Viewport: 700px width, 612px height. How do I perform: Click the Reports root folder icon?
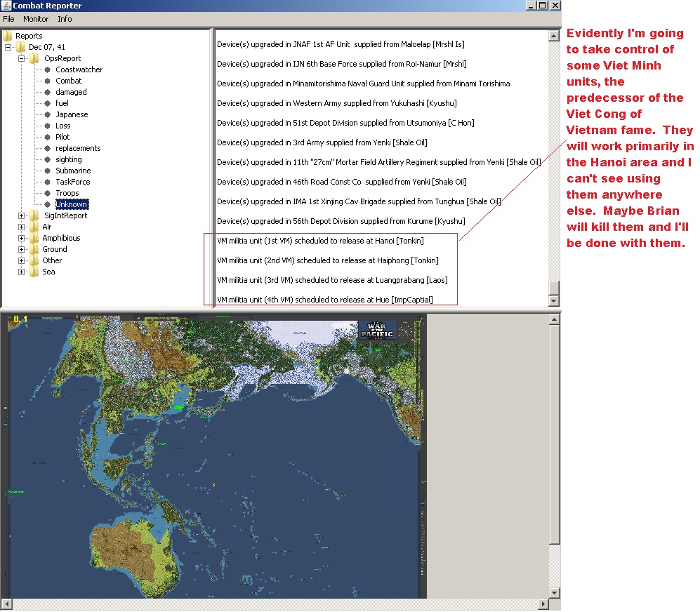click(7, 36)
